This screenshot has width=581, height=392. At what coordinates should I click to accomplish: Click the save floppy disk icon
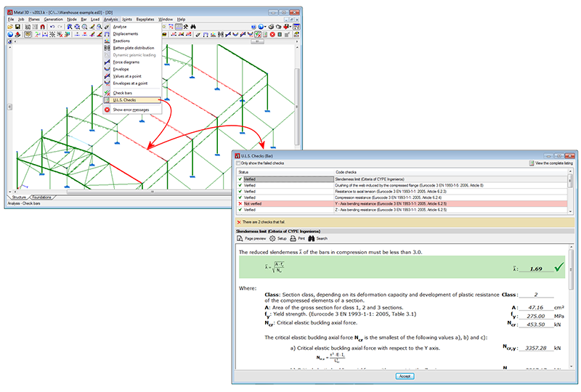[17, 27]
